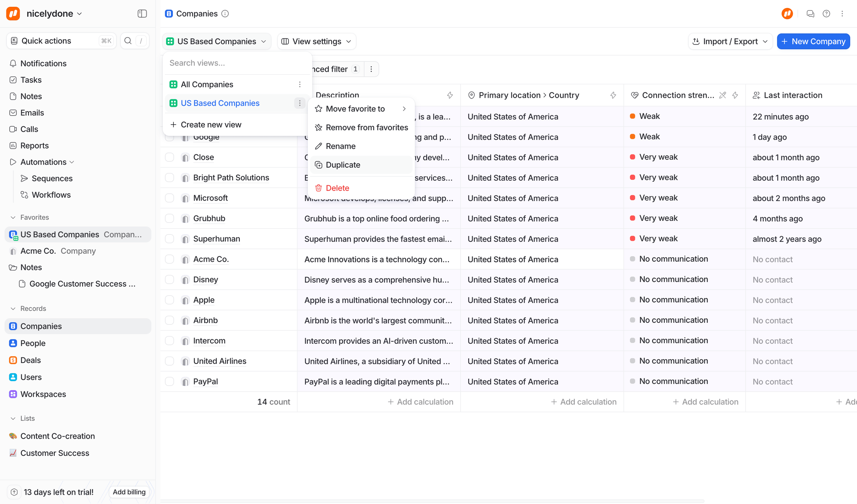857x504 pixels.
Task: Open the advanced filter three-dot options
Action: tap(371, 69)
